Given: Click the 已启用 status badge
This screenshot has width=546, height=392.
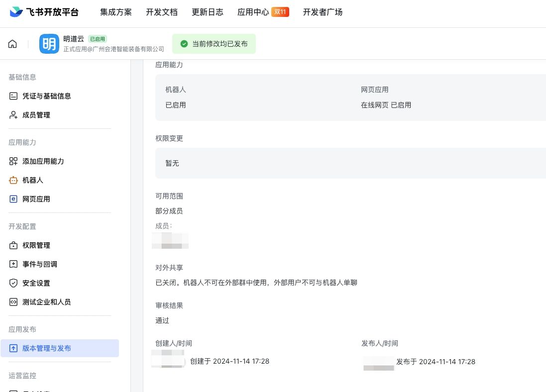Looking at the screenshot, I should pyautogui.click(x=98, y=39).
